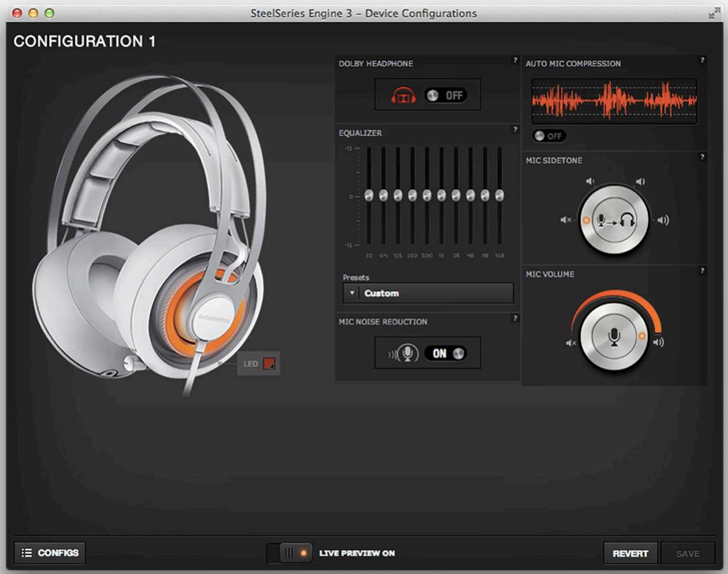
Task: Open Mic Volume help question mark
Action: pyautogui.click(x=702, y=271)
